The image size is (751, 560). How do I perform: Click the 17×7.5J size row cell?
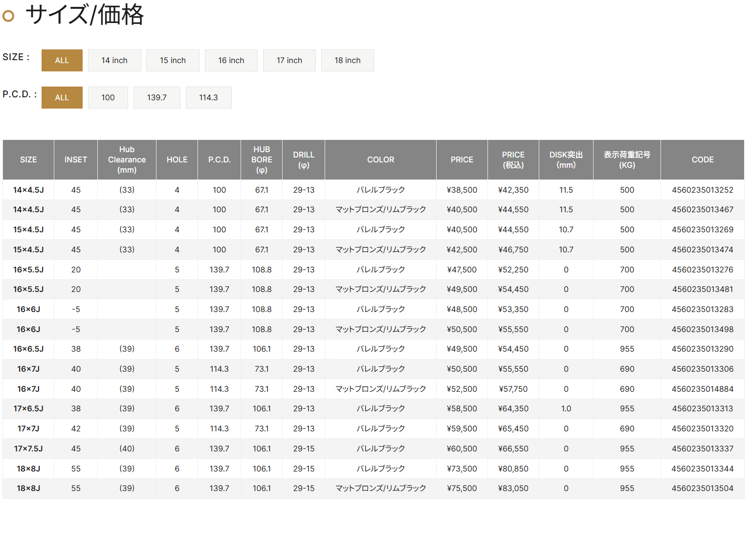click(x=28, y=448)
